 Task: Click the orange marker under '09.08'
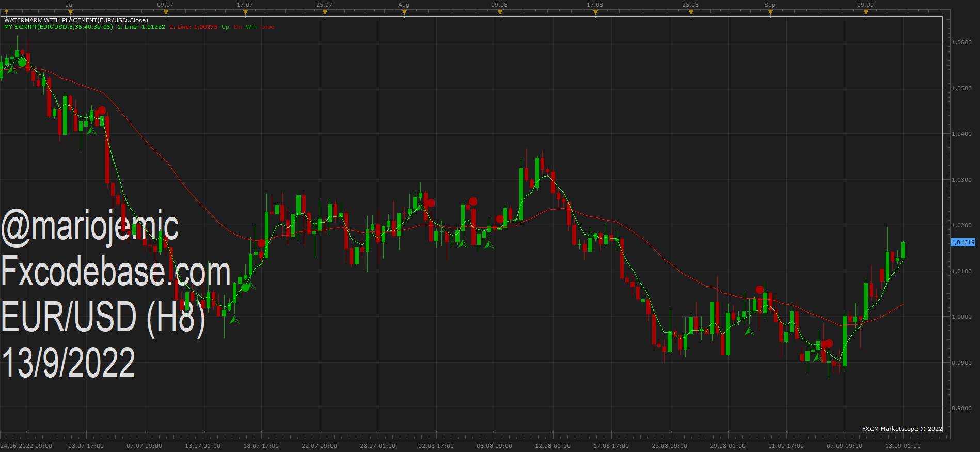point(500,13)
